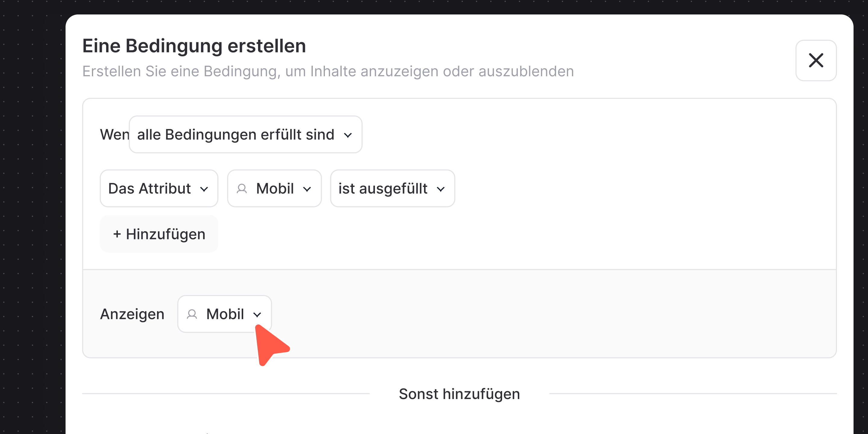Click the Sonst hinzufügen link
This screenshot has height=434, width=868.
(x=459, y=394)
